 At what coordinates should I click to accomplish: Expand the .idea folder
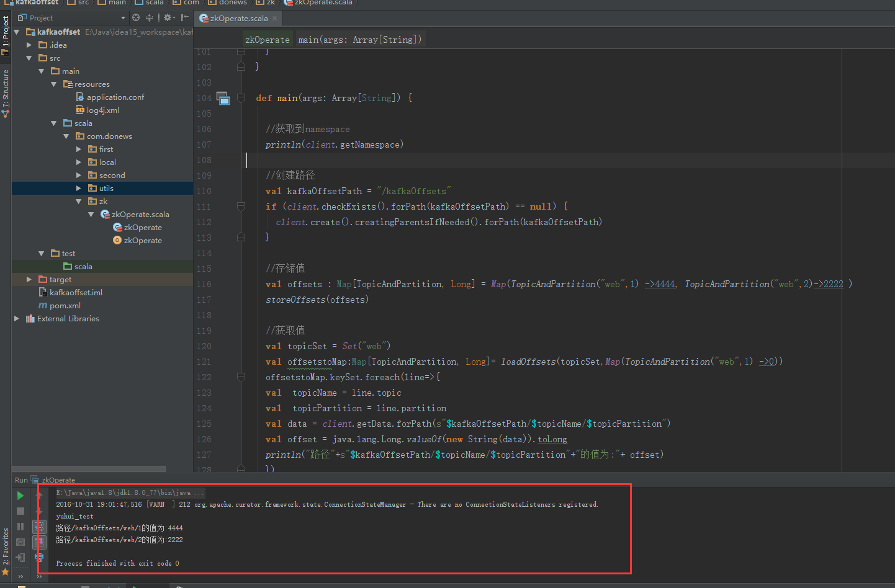(x=29, y=45)
